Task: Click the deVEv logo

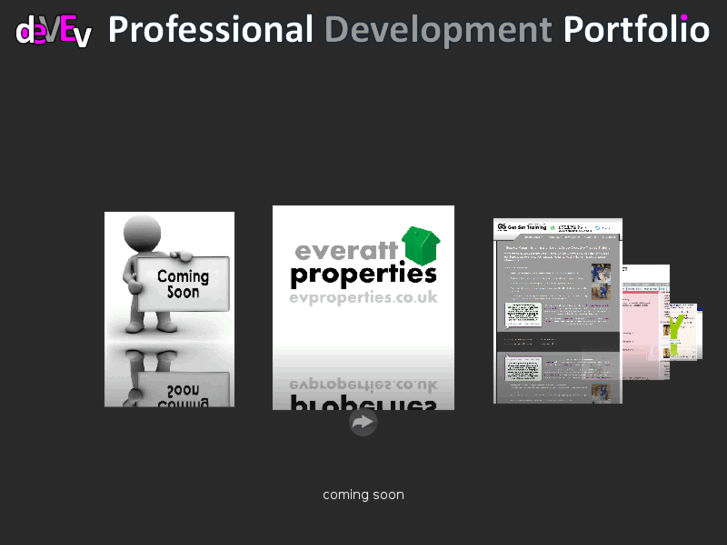Action: (53, 31)
